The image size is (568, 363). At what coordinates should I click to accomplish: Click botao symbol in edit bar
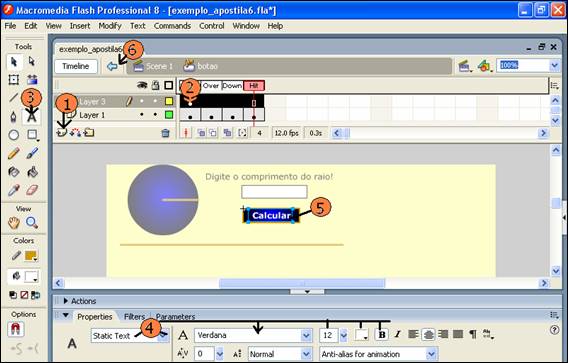(x=201, y=66)
